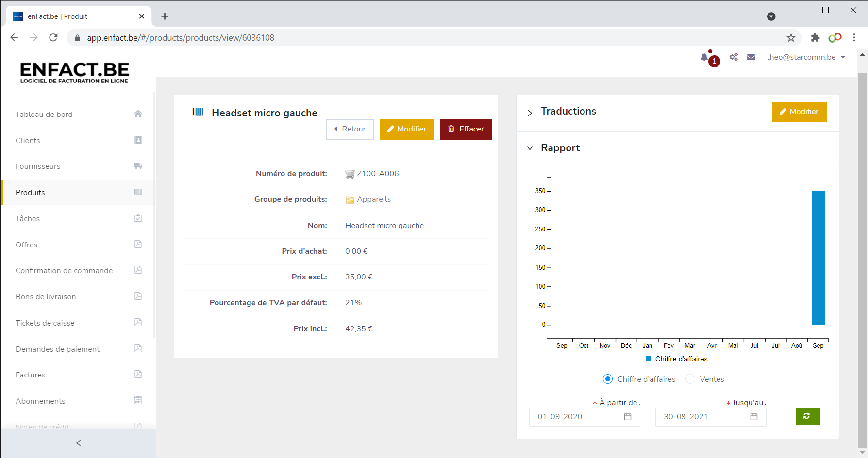Screen dimensions: 868x458
Task: Click the Jusqu'au date field
Action: tap(711, 417)
